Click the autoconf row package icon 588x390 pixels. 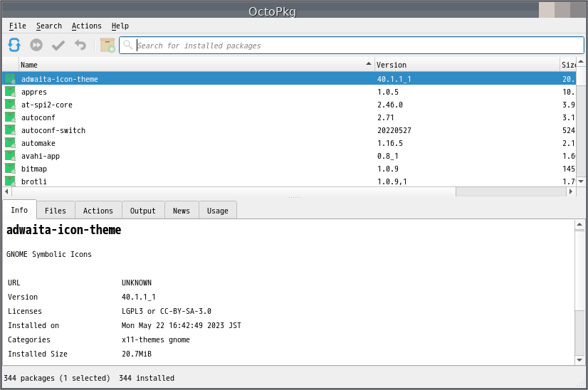point(11,117)
